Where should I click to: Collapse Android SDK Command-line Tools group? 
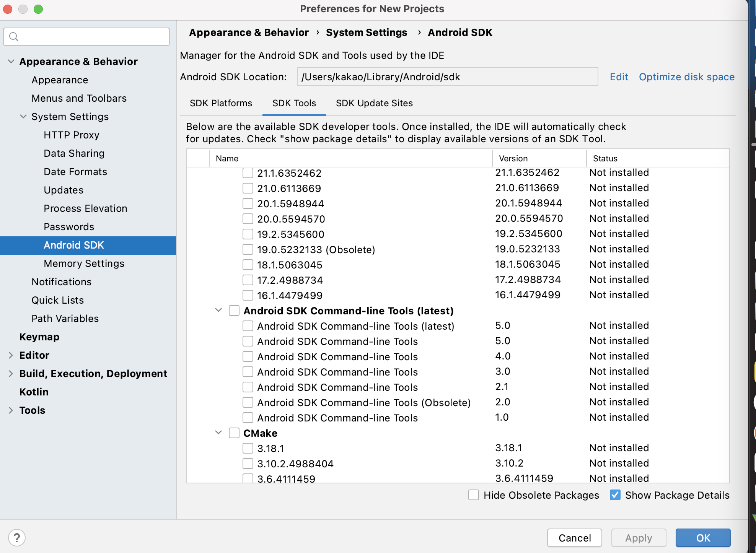point(218,311)
